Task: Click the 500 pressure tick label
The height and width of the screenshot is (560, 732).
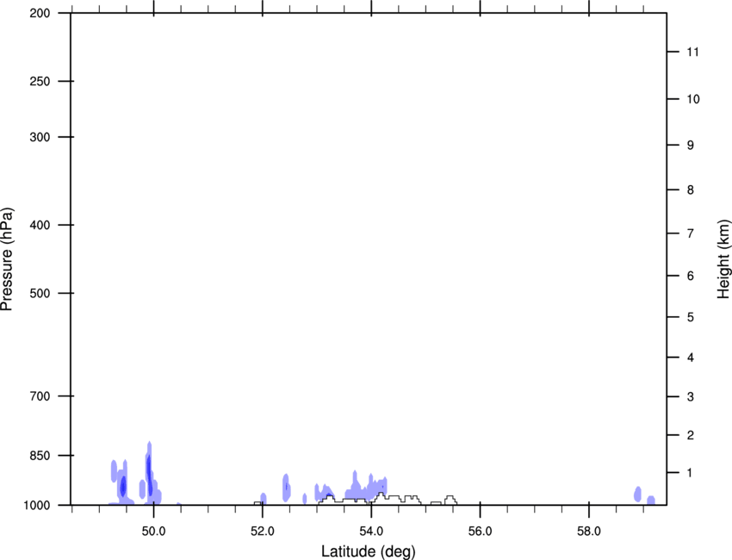Action: coord(40,293)
